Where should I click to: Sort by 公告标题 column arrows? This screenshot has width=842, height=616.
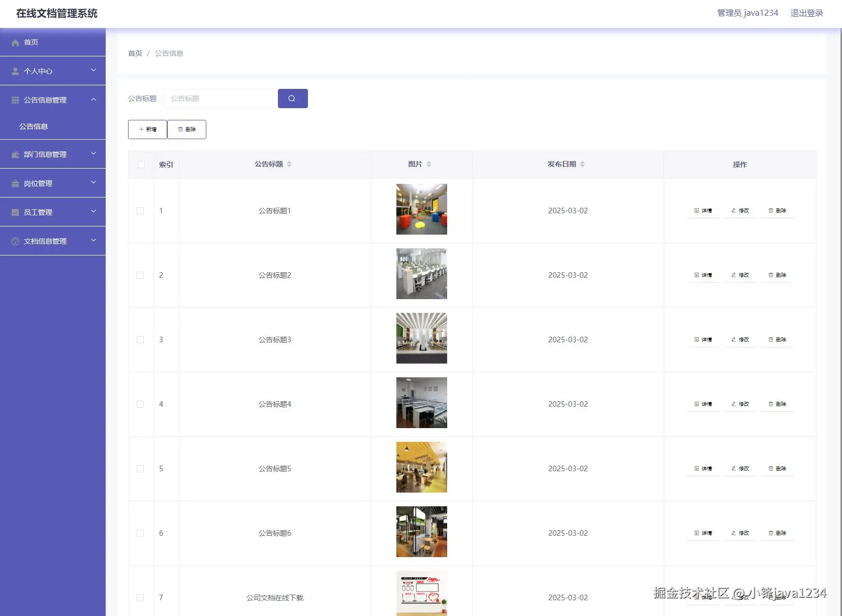pyautogui.click(x=289, y=164)
